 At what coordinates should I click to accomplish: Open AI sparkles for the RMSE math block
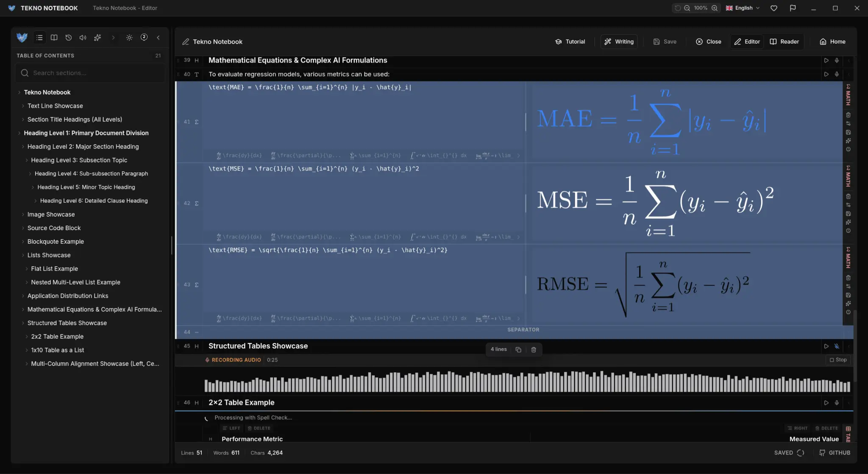coord(848,304)
